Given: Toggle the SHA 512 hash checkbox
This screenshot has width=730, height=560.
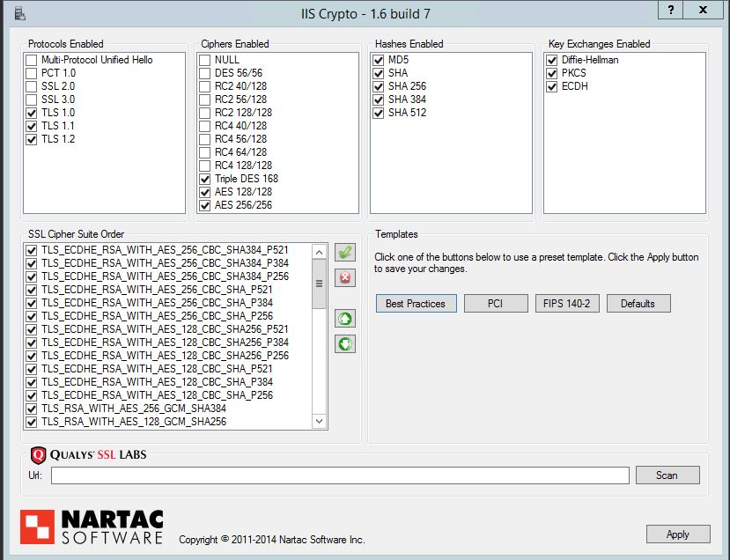Looking at the screenshot, I should click(x=379, y=113).
